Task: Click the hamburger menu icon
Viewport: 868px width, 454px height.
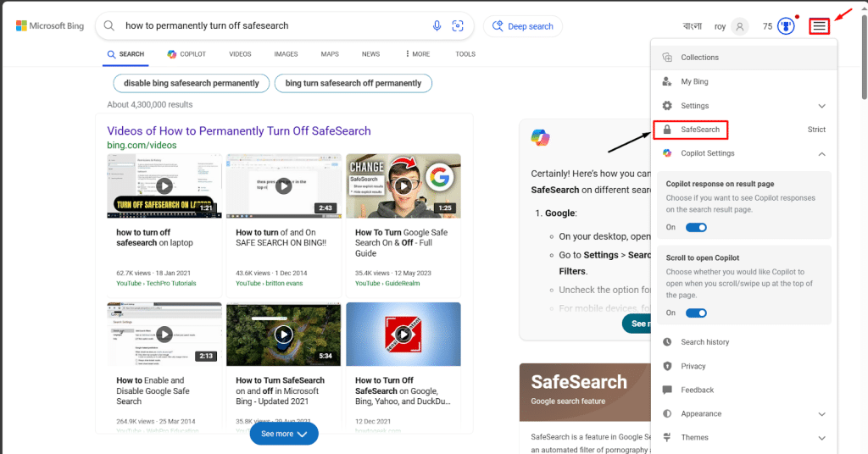Action: tap(820, 26)
